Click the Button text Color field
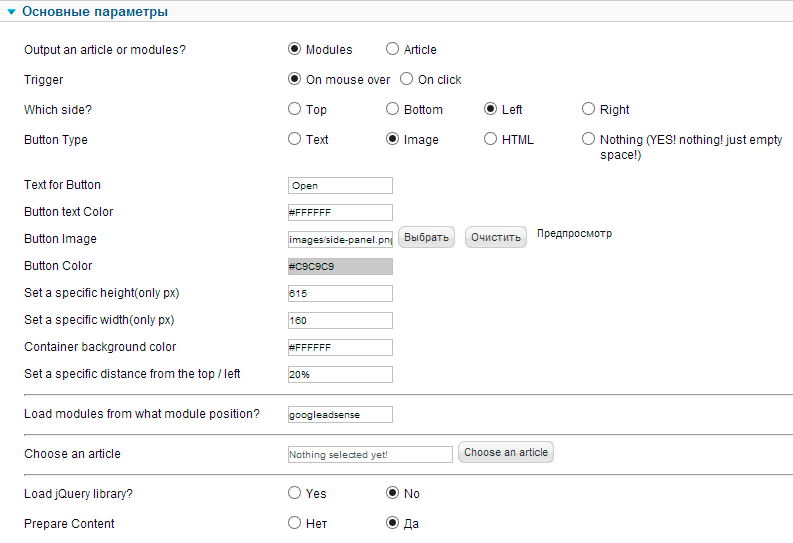 pos(340,212)
